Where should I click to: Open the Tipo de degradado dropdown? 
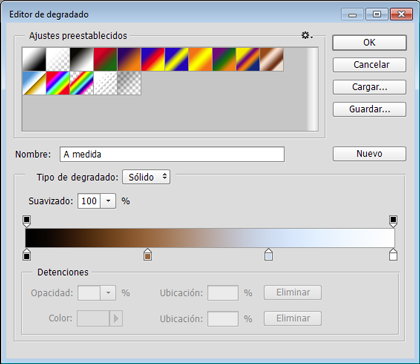146,177
